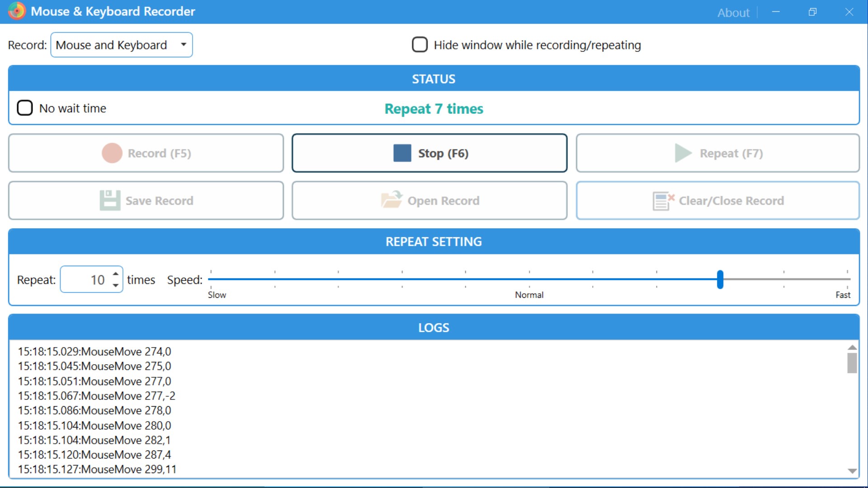Click the Open Record button text
Image resolution: width=868 pixels, height=488 pixels.
[443, 201]
